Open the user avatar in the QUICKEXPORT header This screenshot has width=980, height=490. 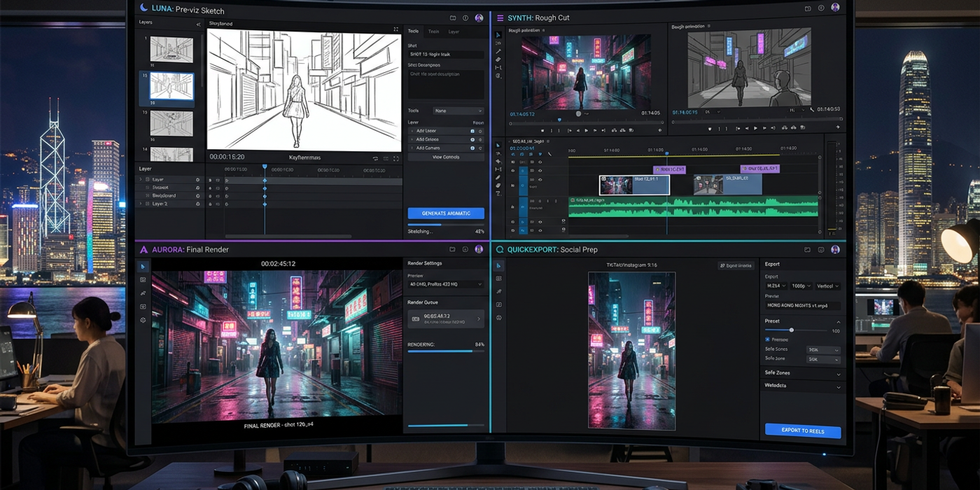(835, 249)
